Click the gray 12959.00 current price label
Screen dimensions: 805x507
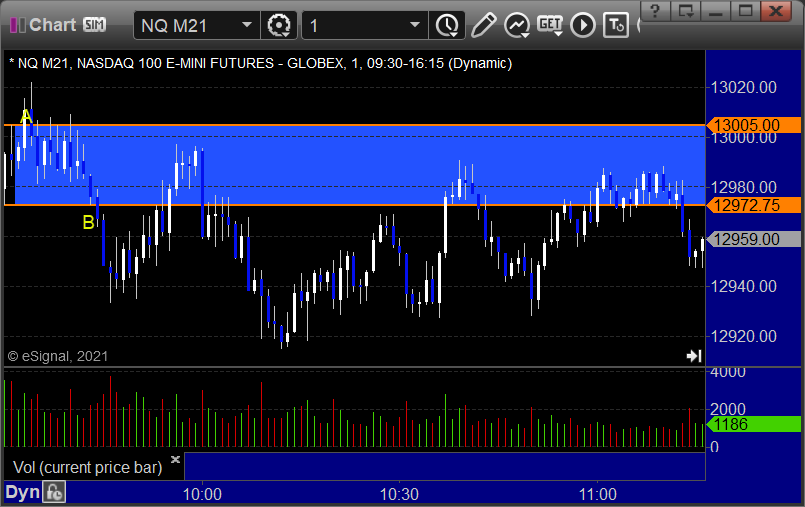pos(754,239)
